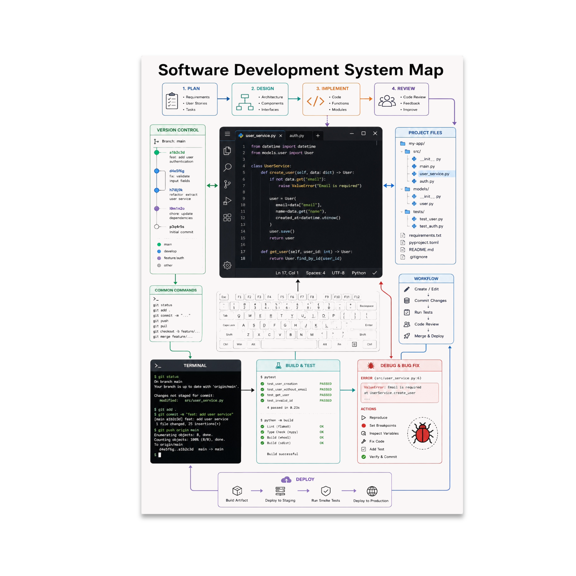576x576 pixels.
Task: Select the user_service.py editor tab
Action: click(260, 136)
